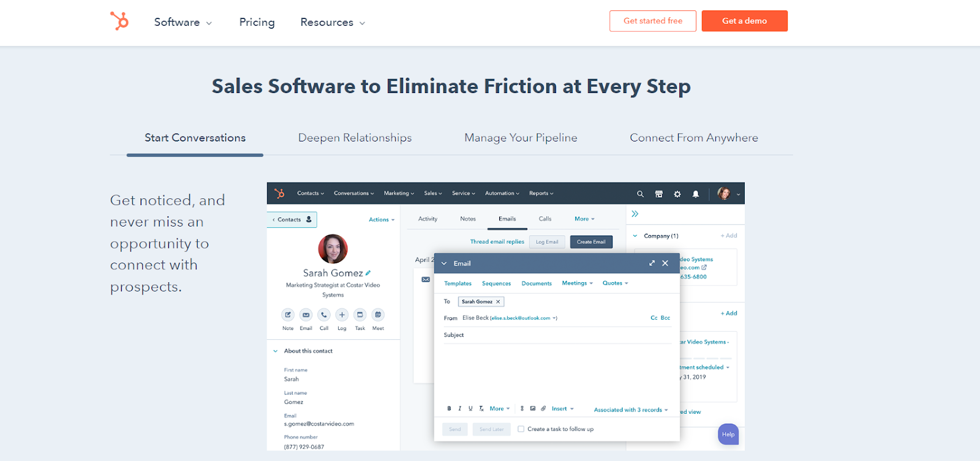Click the Task icon under Sarah Gomez
The width and height of the screenshot is (980, 461).
pyautogui.click(x=360, y=315)
